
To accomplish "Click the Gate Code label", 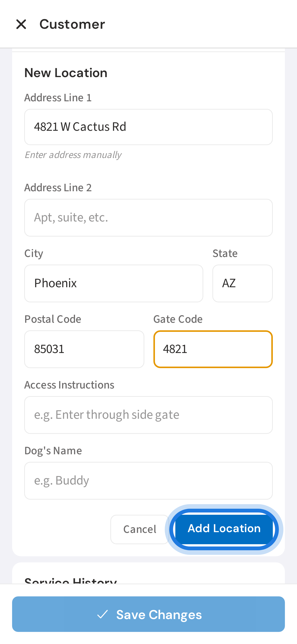I will 178,319.
